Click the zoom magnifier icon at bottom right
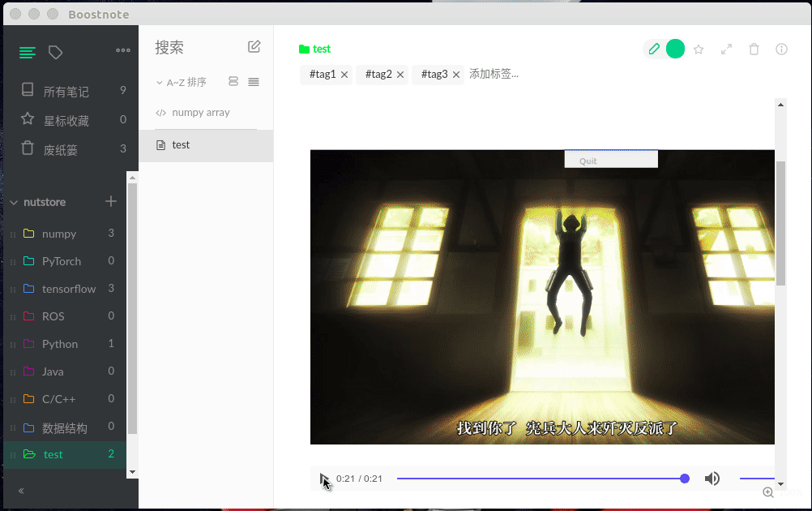 pyautogui.click(x=768, y=492)
